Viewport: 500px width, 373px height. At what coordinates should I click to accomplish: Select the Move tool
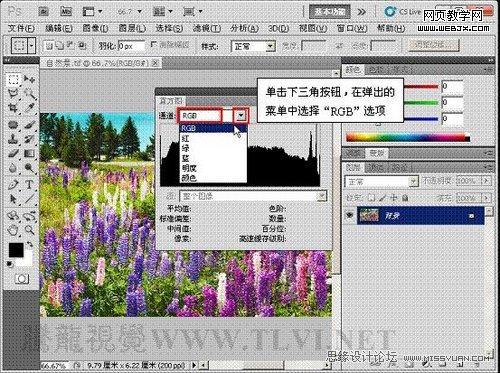29,79
